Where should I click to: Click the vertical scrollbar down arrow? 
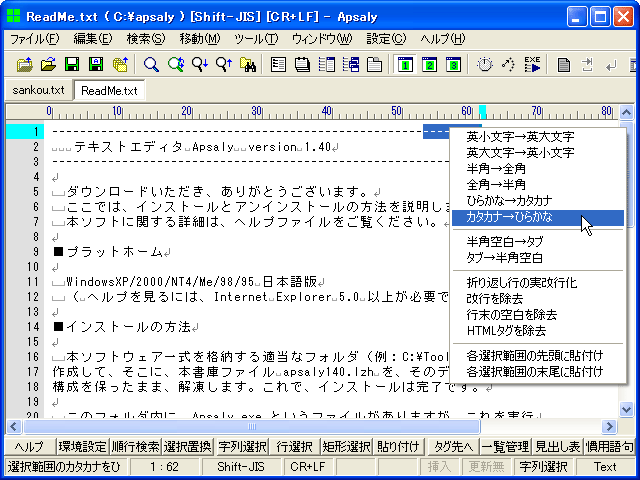tap(627, 410)
